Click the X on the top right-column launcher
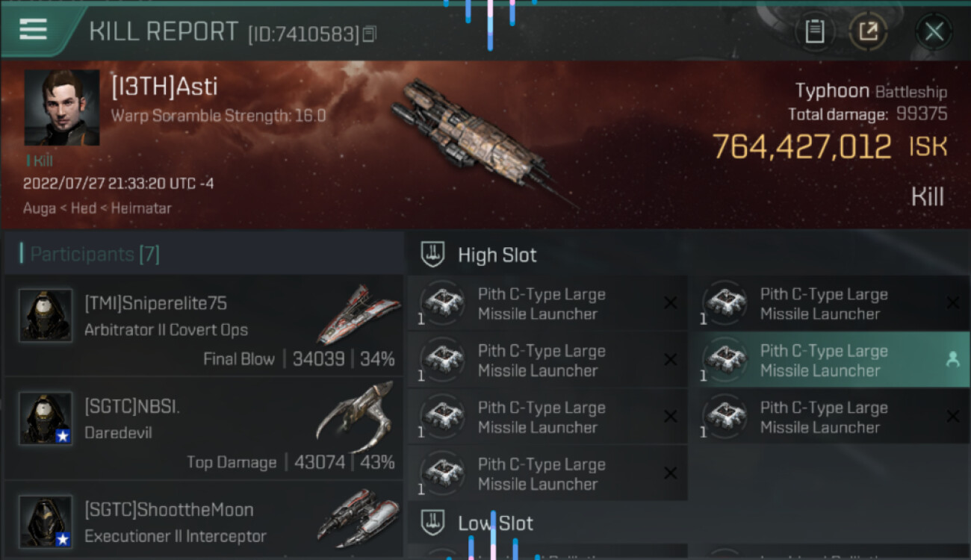Screen dimensions: 971x560 pyautogui.click(x=953, y=303)
